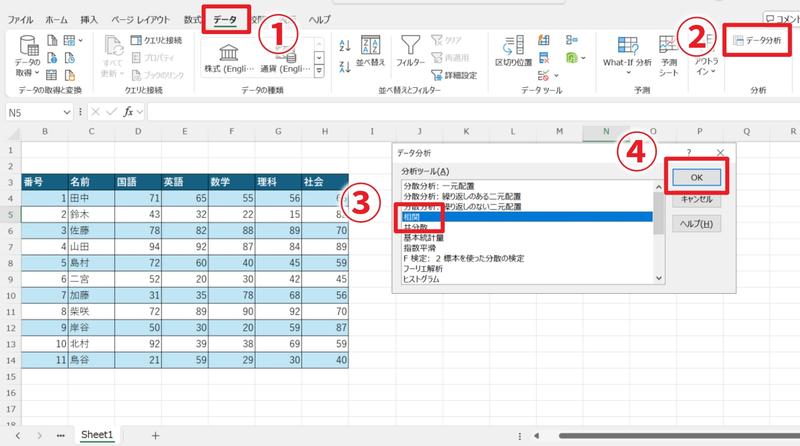Click the formula bar input field
This screenshot has height=446, width=800.
tap(473, 112)
